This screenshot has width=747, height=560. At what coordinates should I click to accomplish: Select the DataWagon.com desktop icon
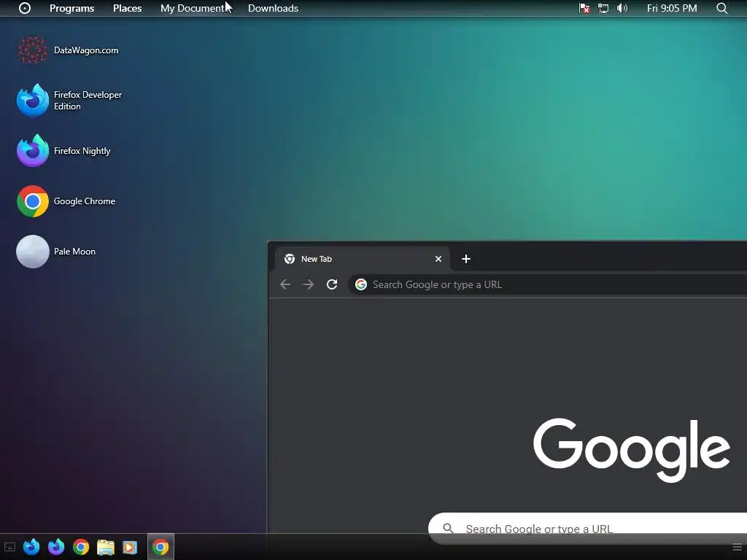[68, 50]
